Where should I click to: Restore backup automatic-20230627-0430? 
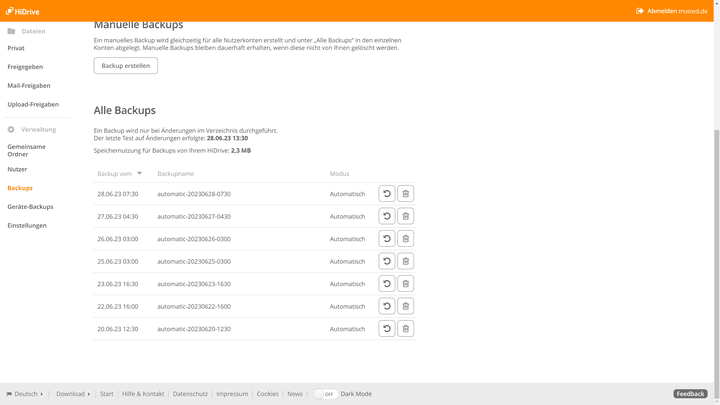point(387,216)
